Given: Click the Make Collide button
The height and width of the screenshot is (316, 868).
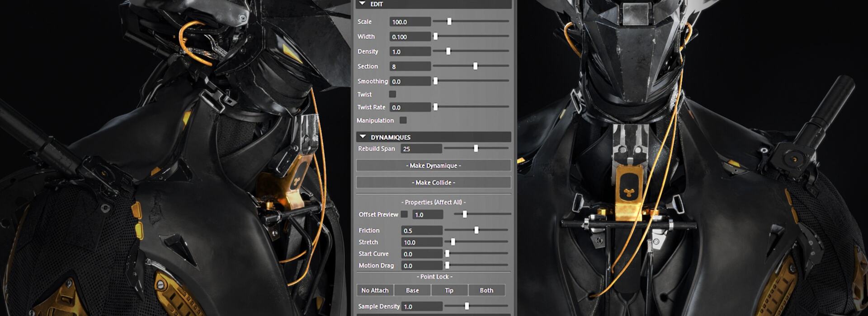Looking at the screenshot, I should 434,182.
